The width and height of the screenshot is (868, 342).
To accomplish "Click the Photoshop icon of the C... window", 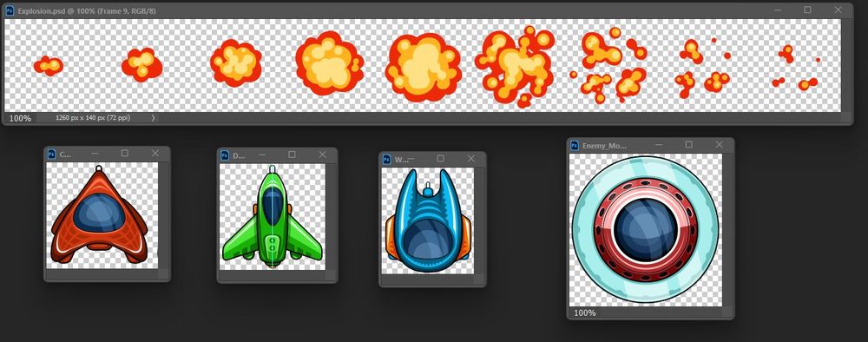I will pyautogui.click(x=52, y=155).
